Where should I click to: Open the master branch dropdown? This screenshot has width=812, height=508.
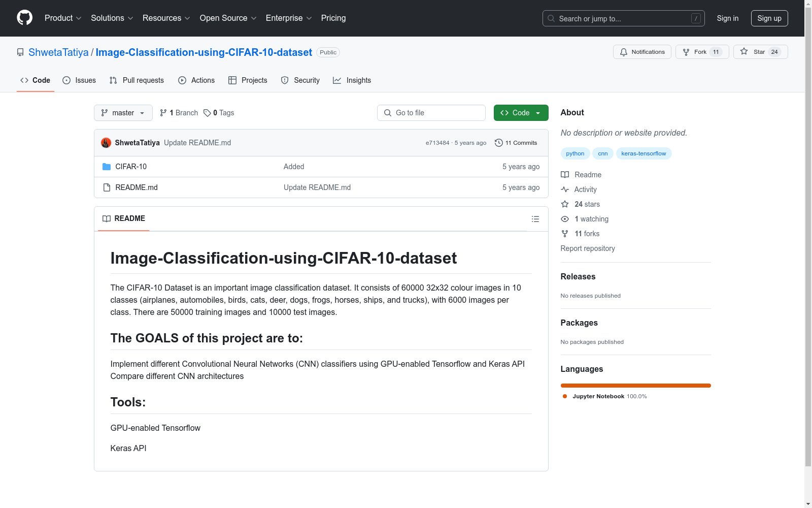pyautogui.click(x=123, y=113)
